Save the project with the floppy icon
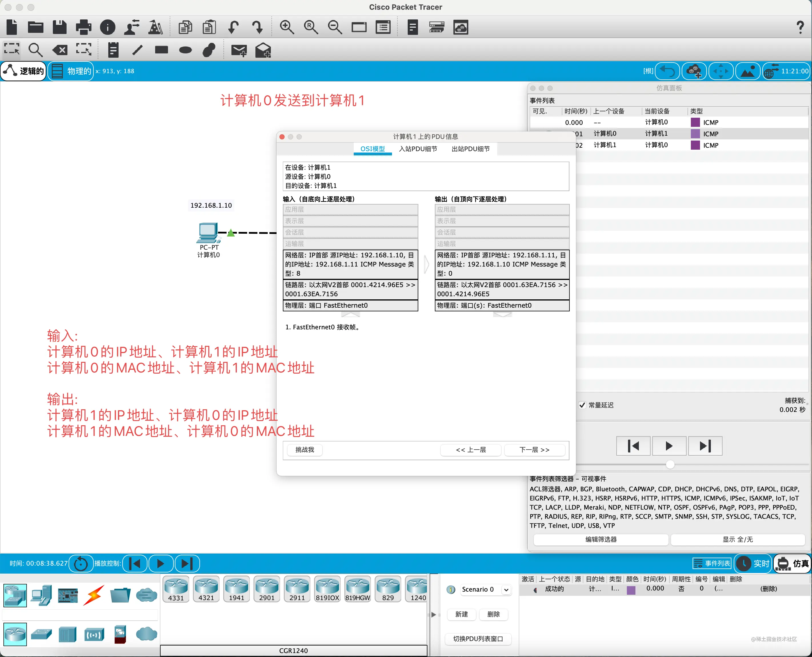The image size is (812, 657). coord(59,27)
